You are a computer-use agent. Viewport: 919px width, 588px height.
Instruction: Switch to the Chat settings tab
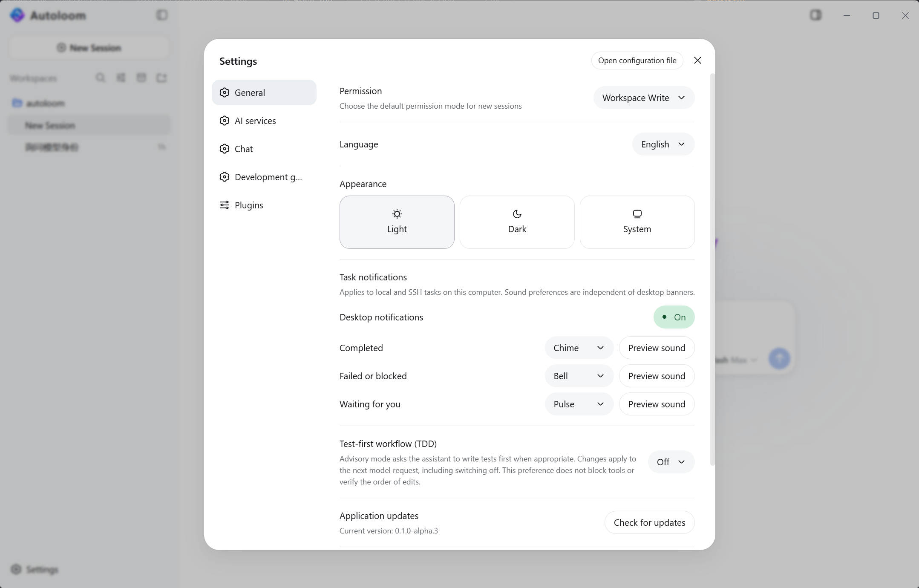[264, 149]
